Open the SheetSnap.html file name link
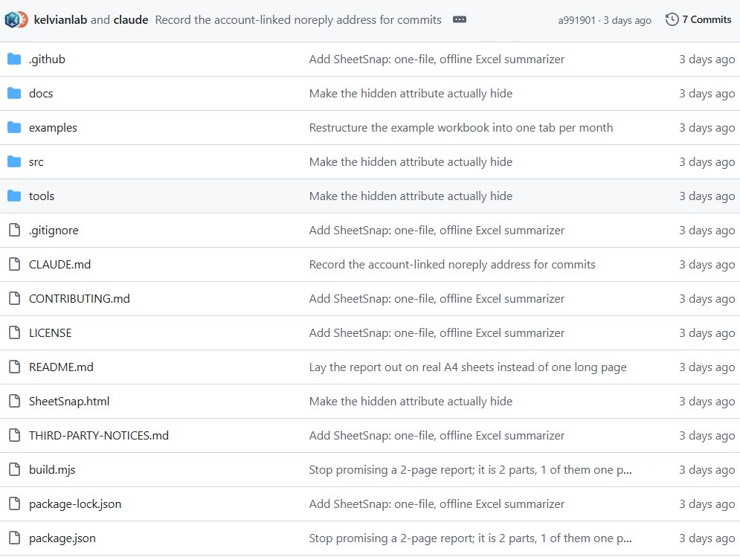The width and height of the screenshot is (740, 560). click(x=69, y=401)
